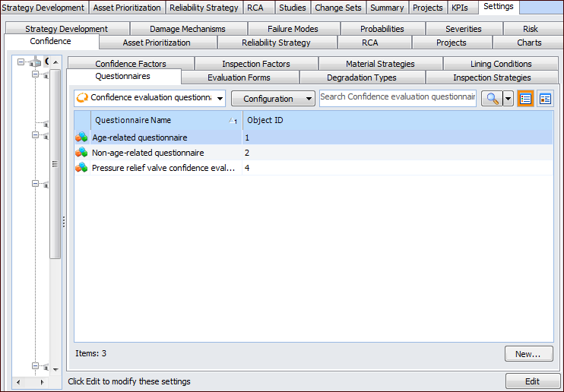Select the Settings tab

pyautogui.click(x=499, y=7)
